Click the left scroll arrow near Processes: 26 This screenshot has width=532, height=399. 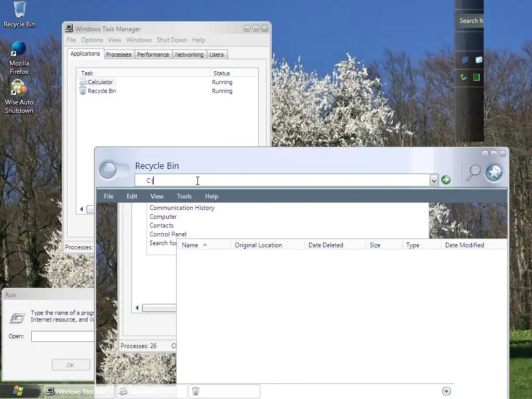[137, 308]
